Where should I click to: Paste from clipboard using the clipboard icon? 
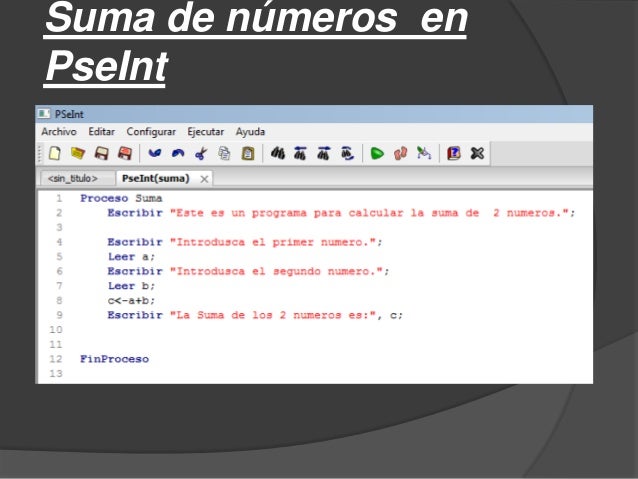click(x=248, y=153)
